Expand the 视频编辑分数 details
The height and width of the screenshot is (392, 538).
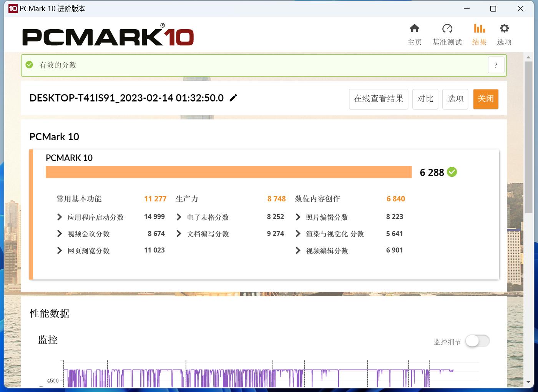(x=298, y=251)
